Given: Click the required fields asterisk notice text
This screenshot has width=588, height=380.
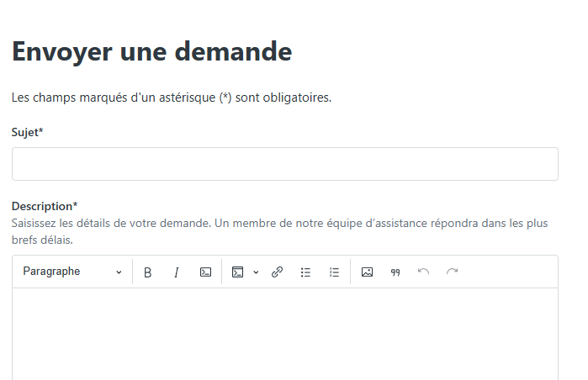Looking at the screenshot, I should 172,98.
